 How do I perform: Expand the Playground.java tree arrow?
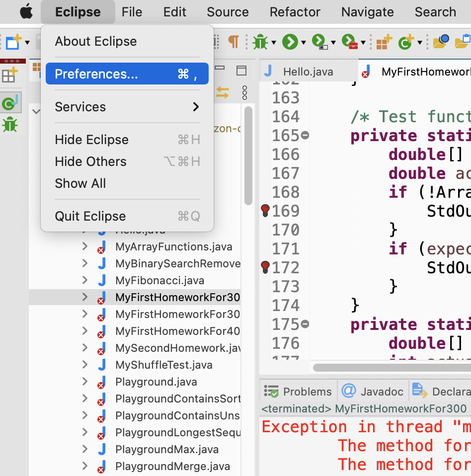pos(85,382)
